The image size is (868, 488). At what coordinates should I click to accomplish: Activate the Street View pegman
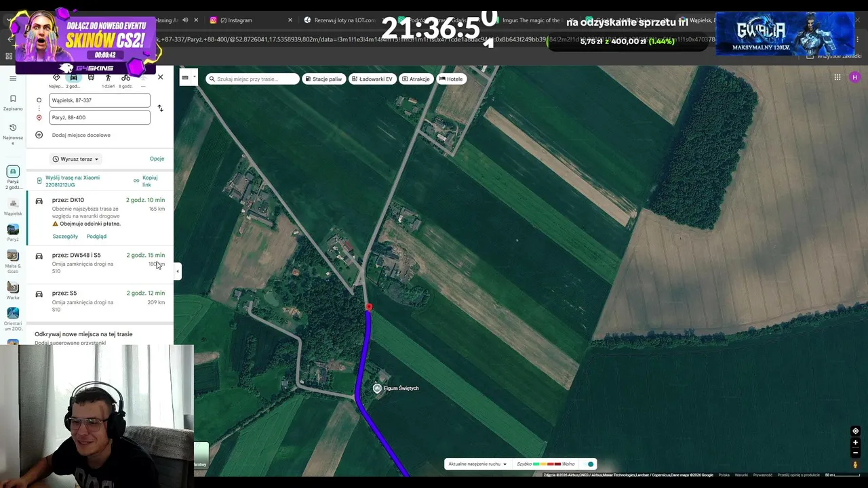pos(855,465)
